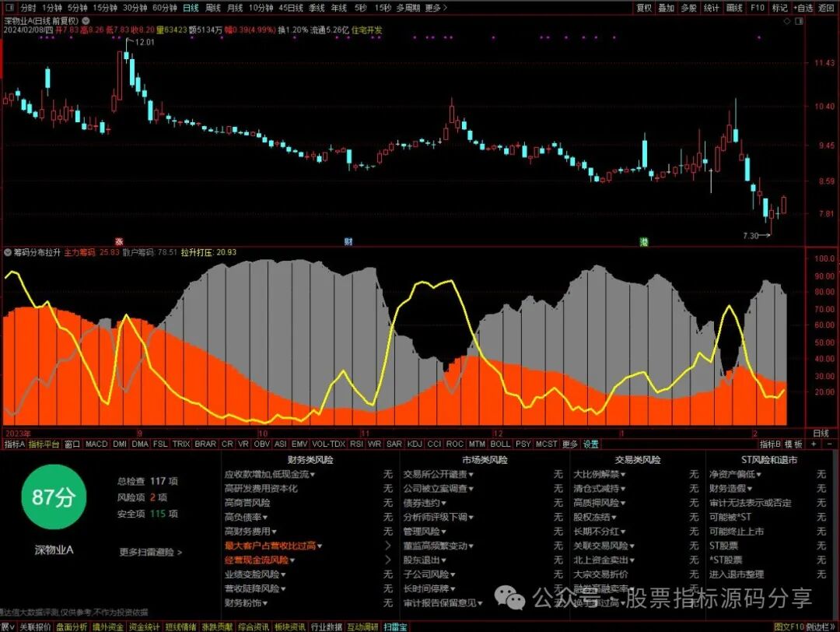
Task: Open the 扫雷宝 bottom tab
Action: (x=395, y=627)
